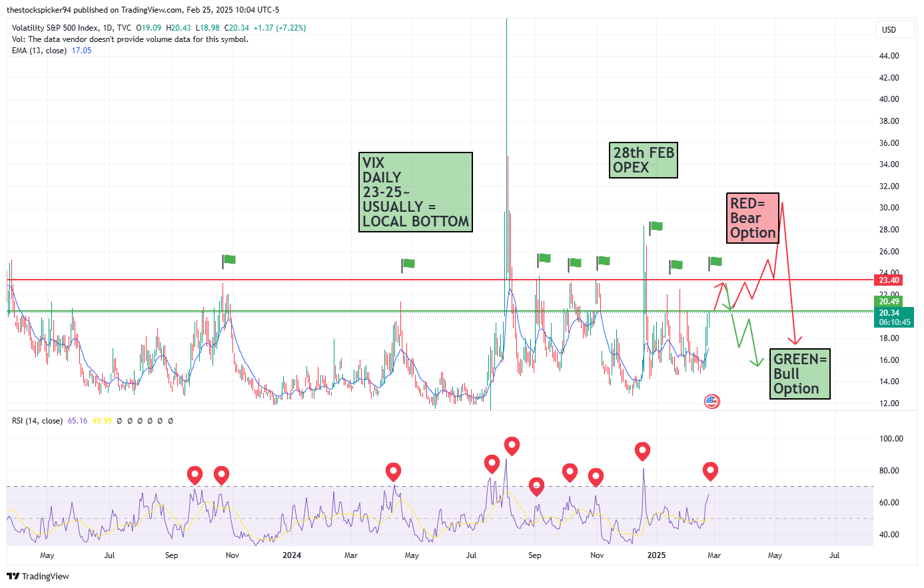The height and width of the screenshot is (588, 924).
Task: Click the highest red pin above RSI peak
Action: 512,445
